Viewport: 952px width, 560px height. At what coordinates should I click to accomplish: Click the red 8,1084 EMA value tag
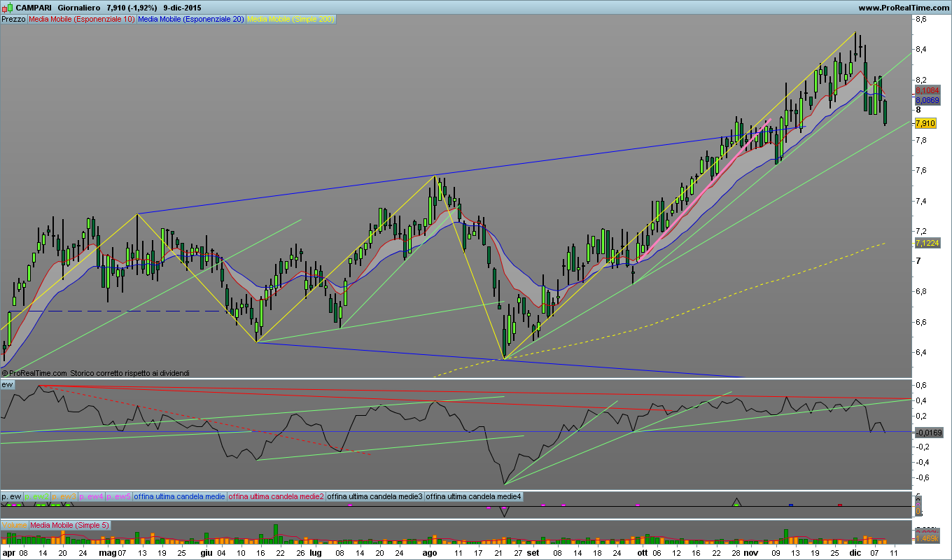click(927, 91)
